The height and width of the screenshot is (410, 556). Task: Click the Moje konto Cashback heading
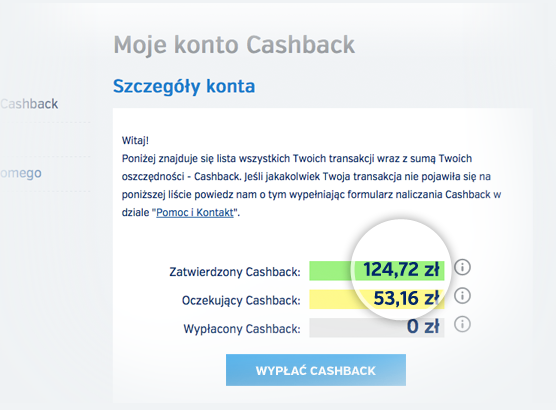pos(234,45)
